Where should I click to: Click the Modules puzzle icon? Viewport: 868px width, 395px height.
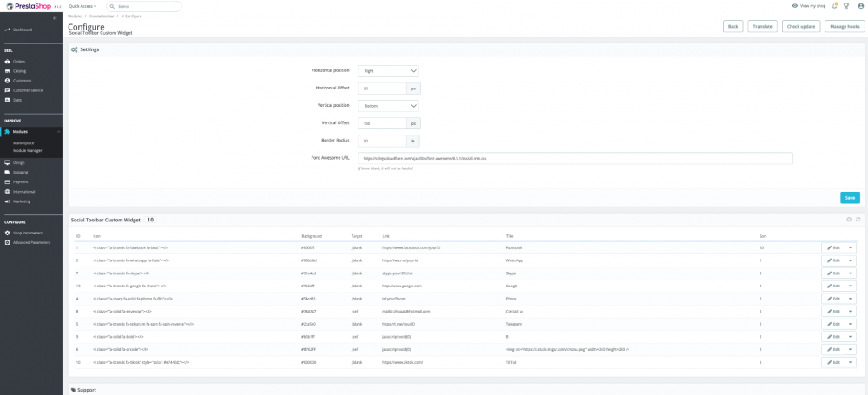click(8, 131)
